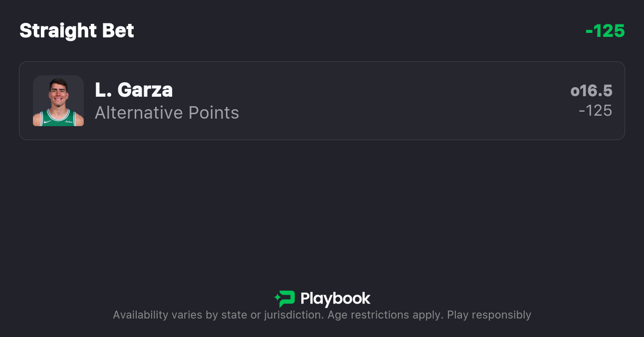This screenshot has height=337, width=644.
Task: Click the green Playbook logo icon
Action: point(286,299)
